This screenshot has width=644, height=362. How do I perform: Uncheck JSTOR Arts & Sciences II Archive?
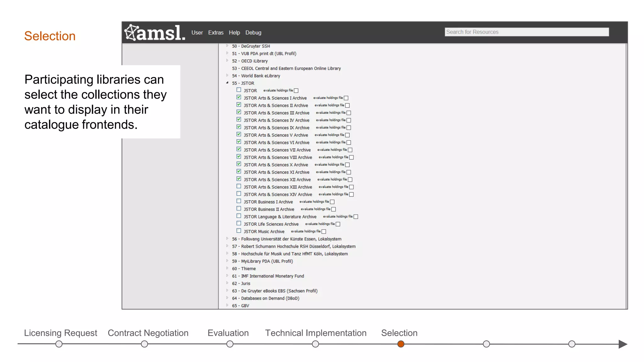pyautogui.click(x=239, y=105)
